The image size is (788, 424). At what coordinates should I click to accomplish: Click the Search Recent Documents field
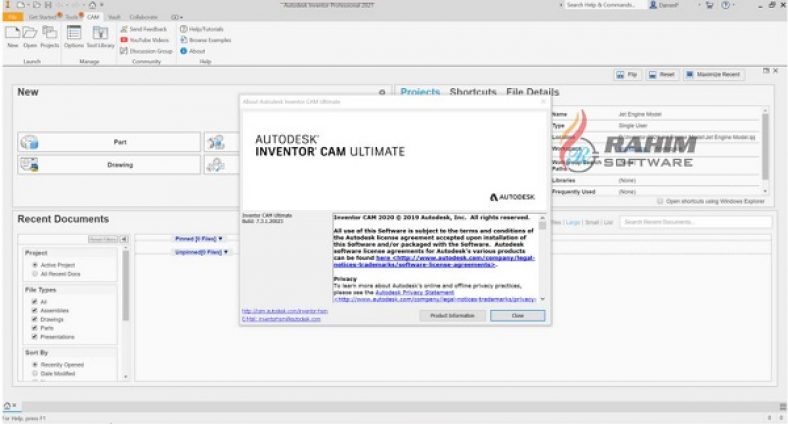(696, 222)
